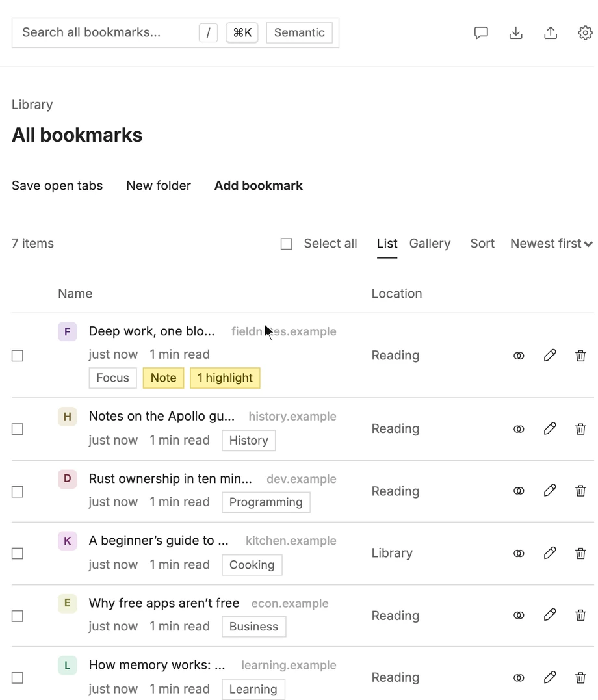This screenshot has height=700, width=598.
Task: Click the Learning tag
Action: (x=253, y=690)
